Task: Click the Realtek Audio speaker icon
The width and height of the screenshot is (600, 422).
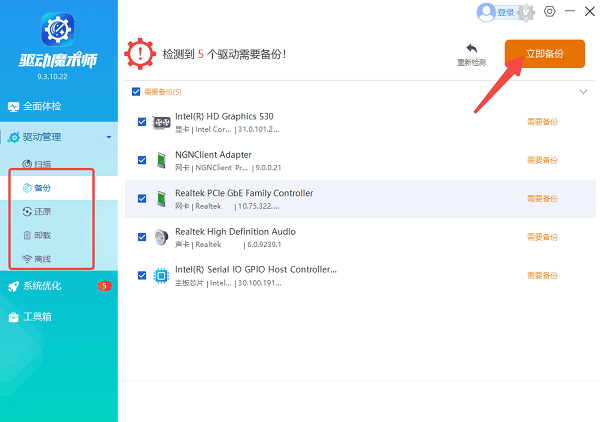Action: click(x=161, y=237)
